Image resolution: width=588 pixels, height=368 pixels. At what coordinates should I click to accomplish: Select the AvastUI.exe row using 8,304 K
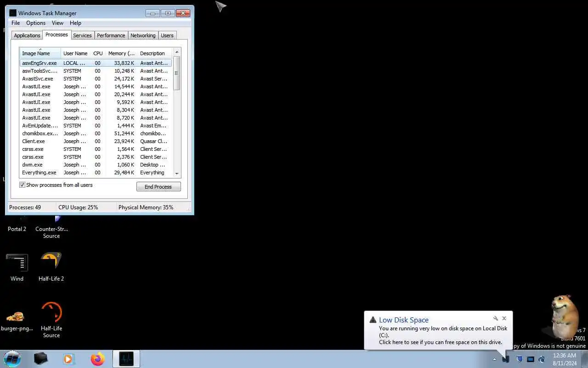click(96, 110)
